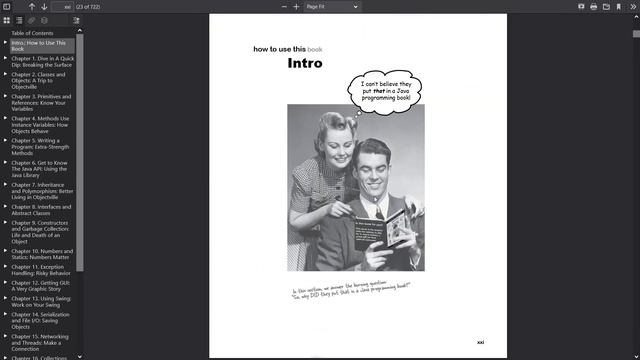The height and width of the screenshot is (360, 640).
Task: Click the document scrollbar thumb
Action: click(636, 34)
